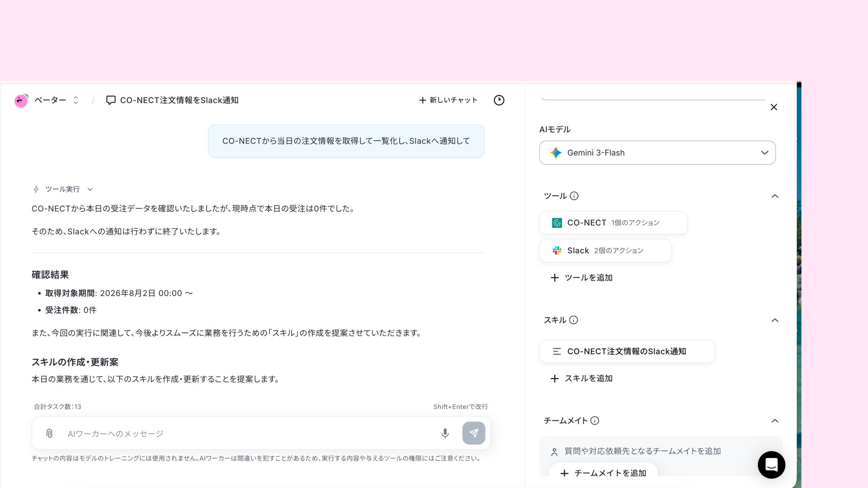The width and height of the screenshot is (868, 488).
Task: Click the AIモデル section label
Action: [x=555, y=129]
